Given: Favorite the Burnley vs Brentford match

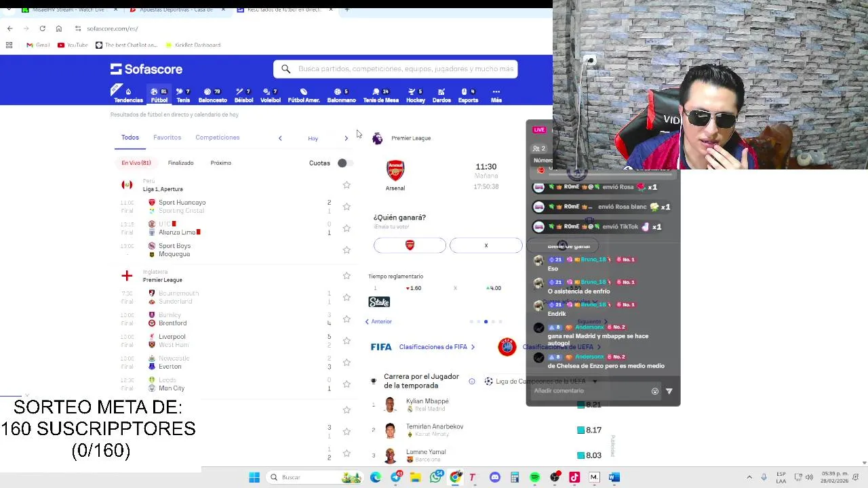Looking at the screenshot, I should tap(347, 319).
